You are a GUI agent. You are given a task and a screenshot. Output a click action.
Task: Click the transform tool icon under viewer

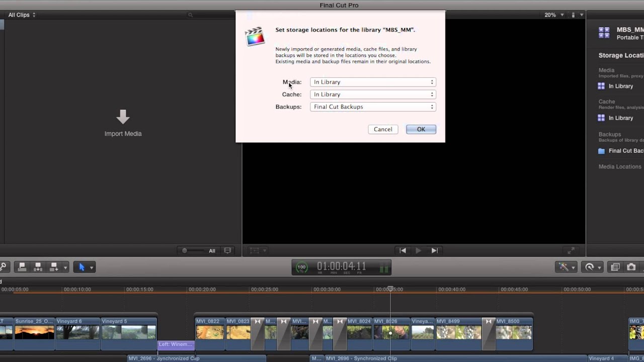255,250
